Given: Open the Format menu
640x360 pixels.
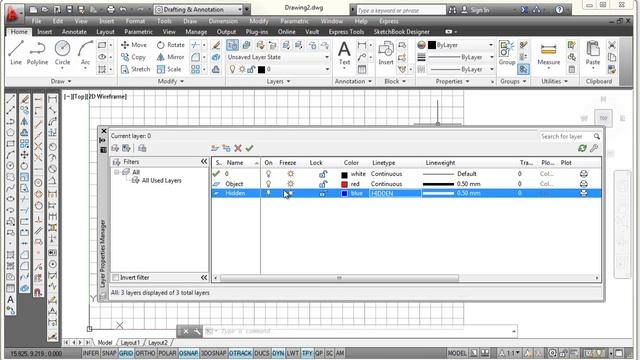Looking at the screenshot, I should click(x=135, y=21).
